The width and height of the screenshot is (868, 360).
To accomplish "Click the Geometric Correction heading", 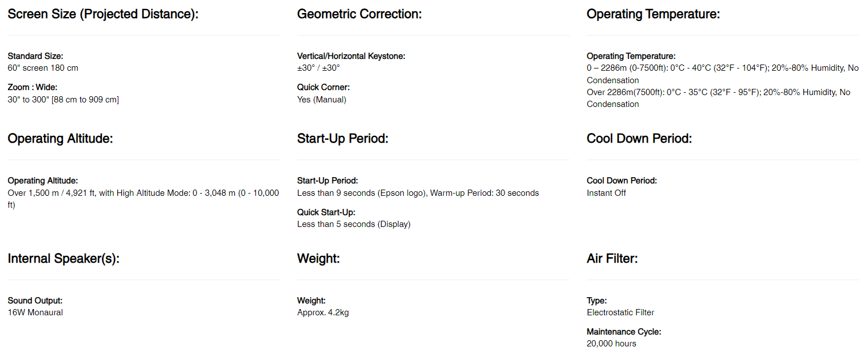I will point(360,14).
